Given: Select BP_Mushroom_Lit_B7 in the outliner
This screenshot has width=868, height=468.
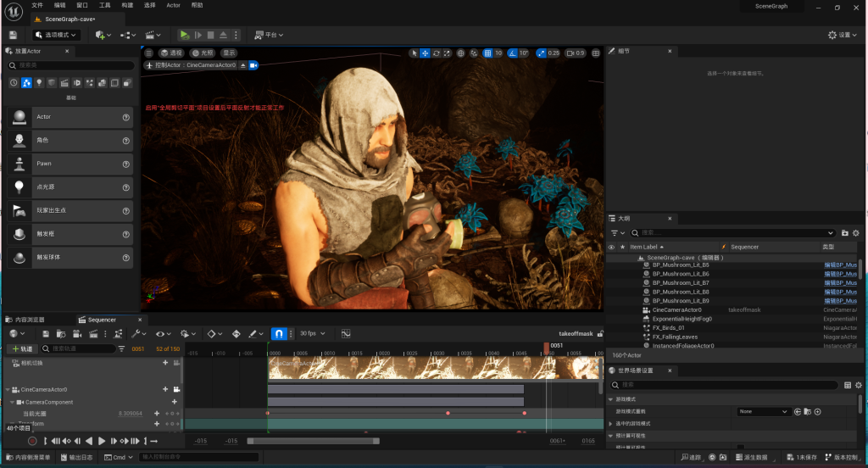Looking at the screenshot, I should (x=681, y=283).
